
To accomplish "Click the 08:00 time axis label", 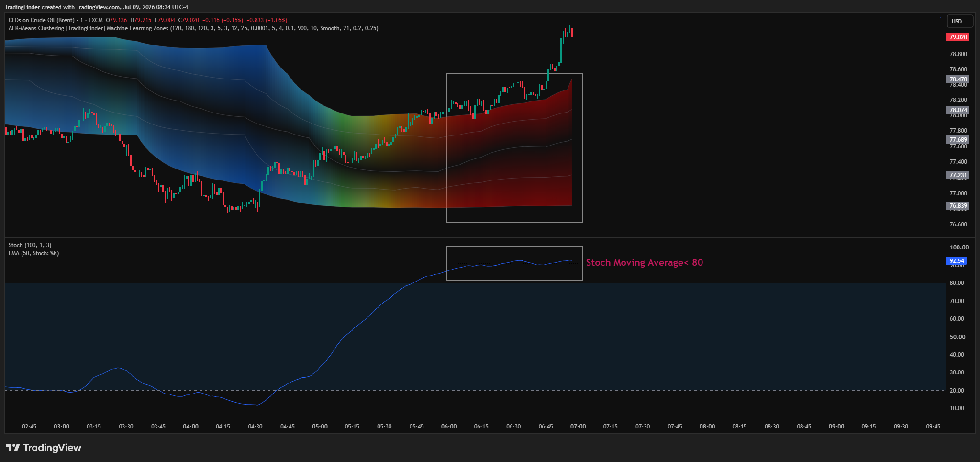I will pyautogui.click(x=707, y=427).
